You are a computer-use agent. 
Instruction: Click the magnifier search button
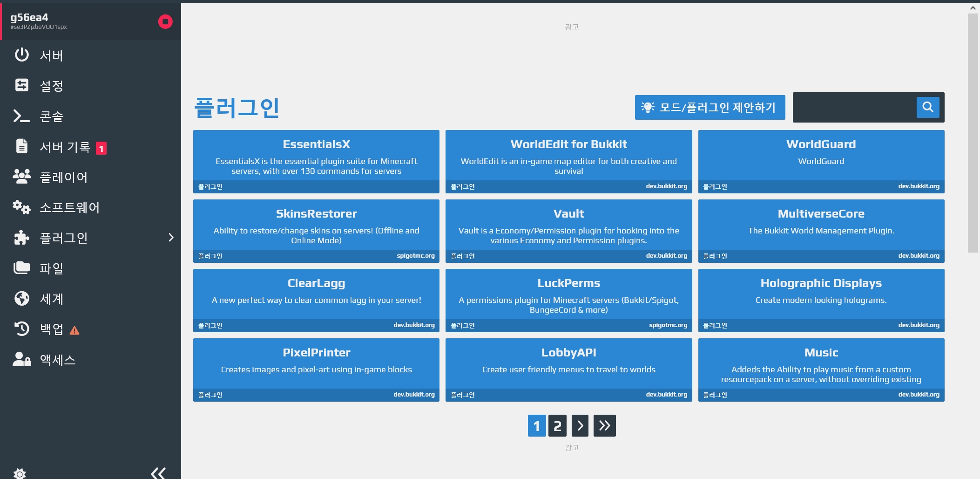pos(928,107)
